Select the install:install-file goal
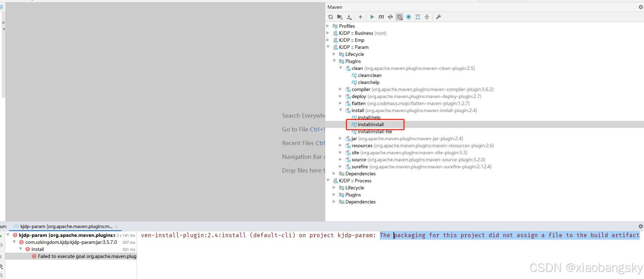This screenshot has height=279, width=644. click(375, 131)
